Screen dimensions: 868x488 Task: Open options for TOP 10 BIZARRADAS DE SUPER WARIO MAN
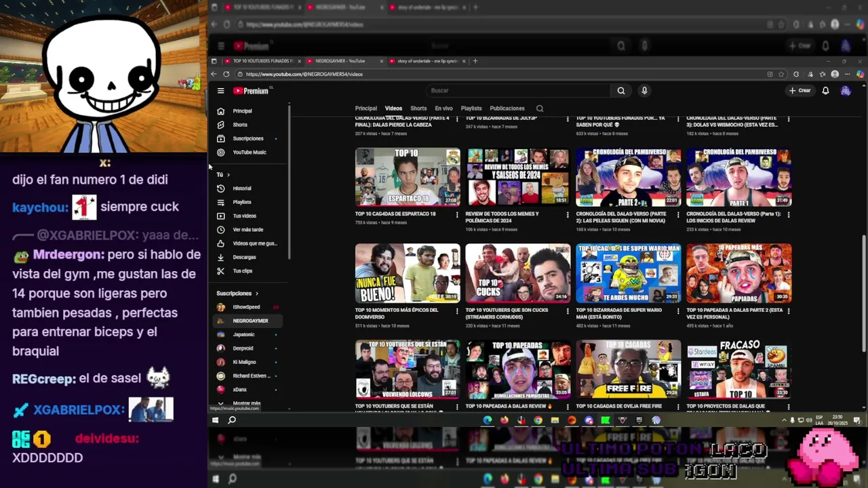678,311
